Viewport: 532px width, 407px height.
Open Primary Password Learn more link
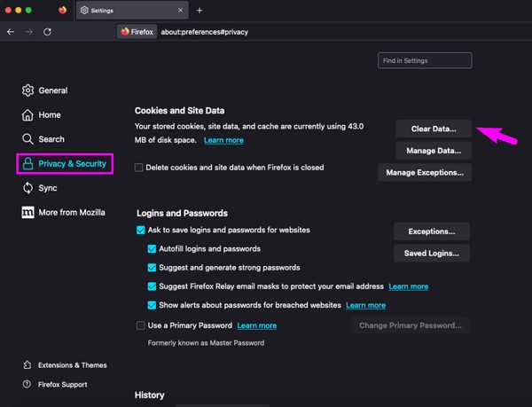pos(257,325)
